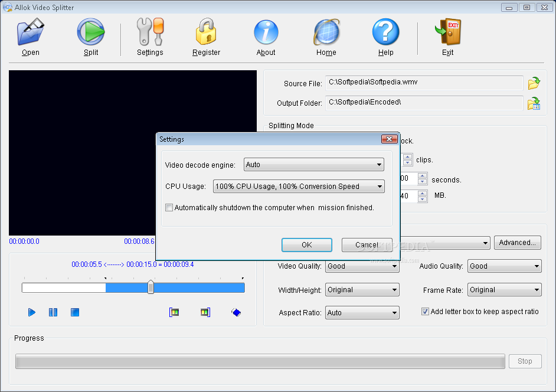Click the Allok Video Splitter title icon
The image size is (556, 392).
(7, 7)
